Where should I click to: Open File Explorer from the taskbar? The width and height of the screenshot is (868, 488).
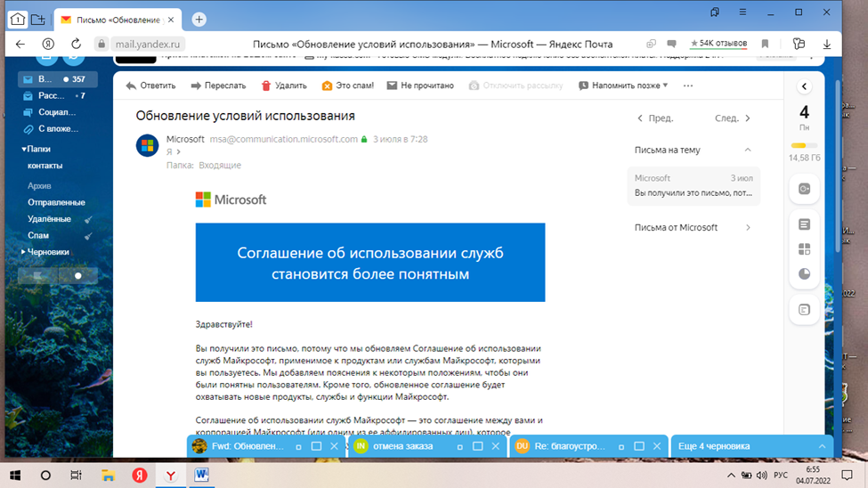(108, 476)
